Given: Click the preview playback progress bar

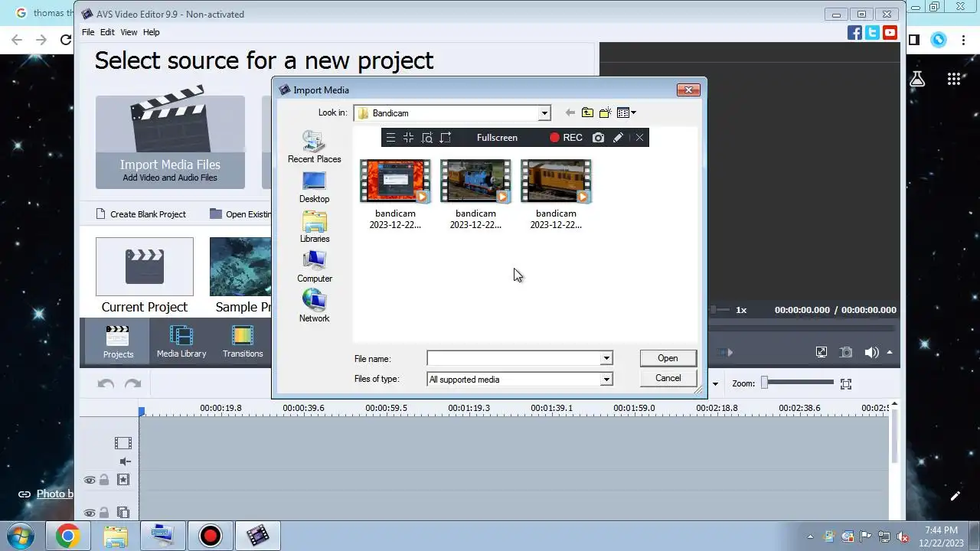Looking at the screenshot, I should 801,328.
